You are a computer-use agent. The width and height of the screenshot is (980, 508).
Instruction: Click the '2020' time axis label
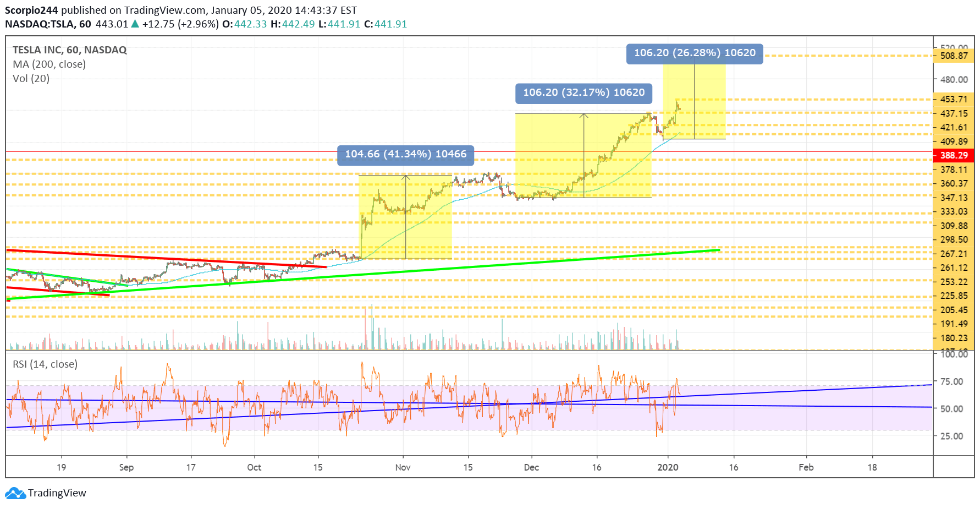[x=668, y=467]
